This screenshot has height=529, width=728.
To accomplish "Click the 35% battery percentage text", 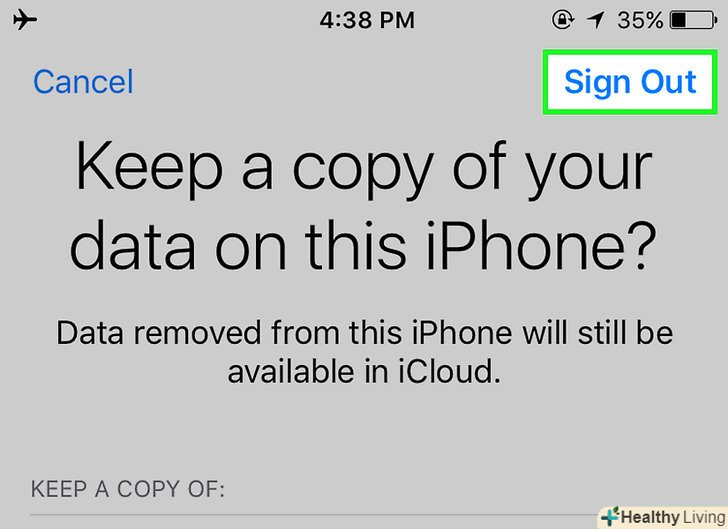I will (640, 20).
